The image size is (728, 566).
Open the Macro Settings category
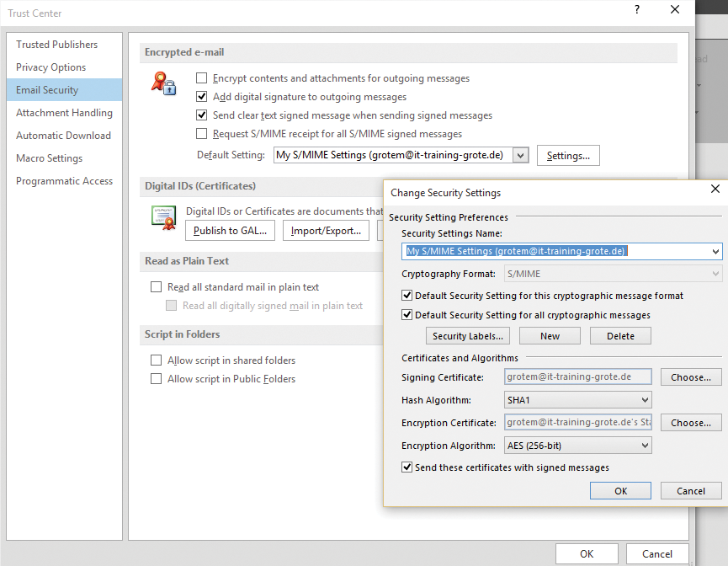click(51, 158)
